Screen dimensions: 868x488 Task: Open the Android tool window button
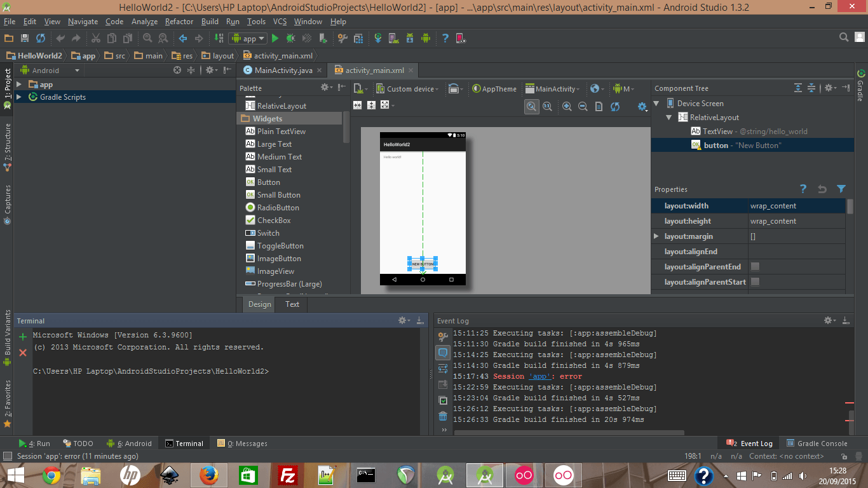(x=130, y=443)
